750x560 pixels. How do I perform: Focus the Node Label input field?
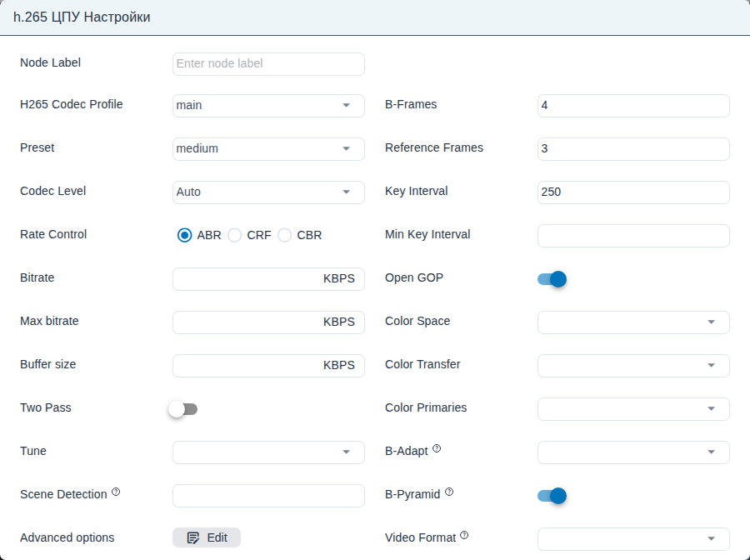[x=268, y=63]
